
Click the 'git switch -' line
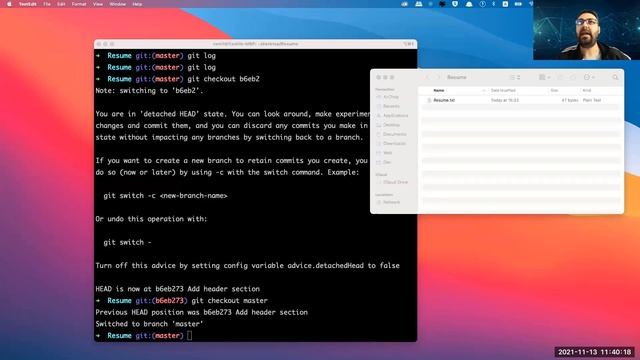[127, 242]
